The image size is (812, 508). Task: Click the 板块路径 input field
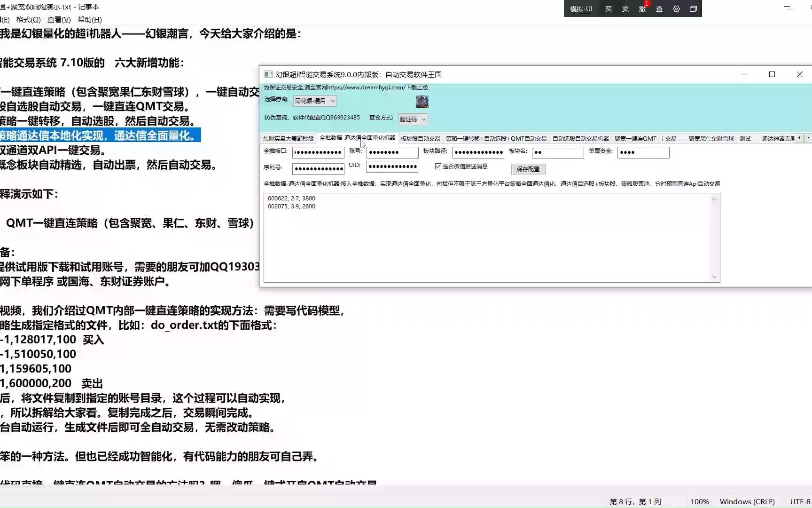(x=478, y=152)
